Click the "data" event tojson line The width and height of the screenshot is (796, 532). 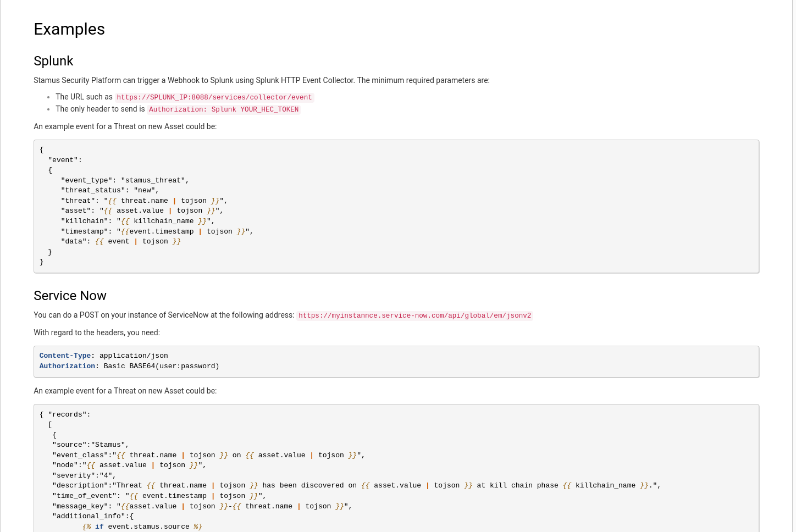(x=121, y=241)
